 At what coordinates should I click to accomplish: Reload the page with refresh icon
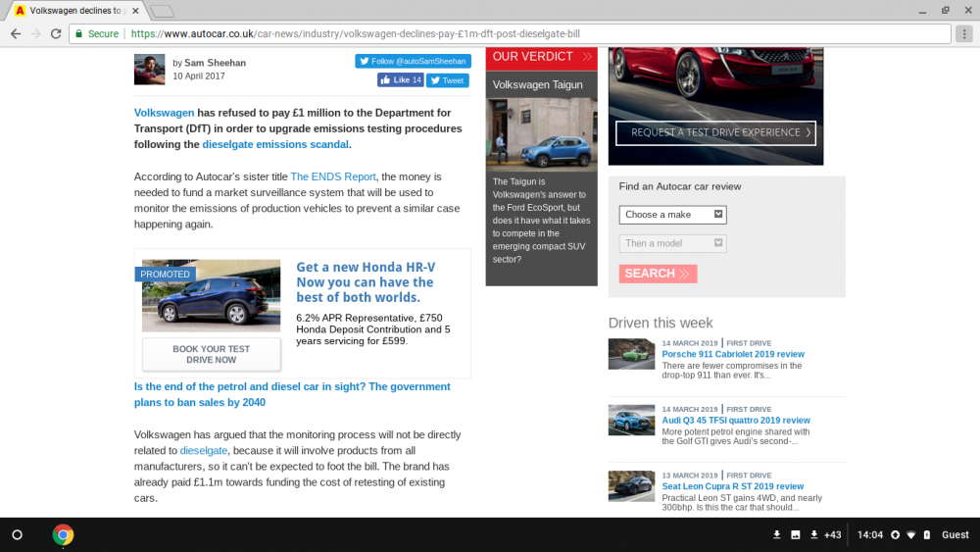pos(56,33)
